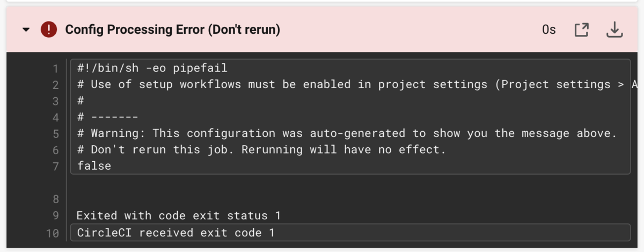Click the auto-generated configuration warning line
The width and height of the screenshot is (644, 252).
pos(347,133)
